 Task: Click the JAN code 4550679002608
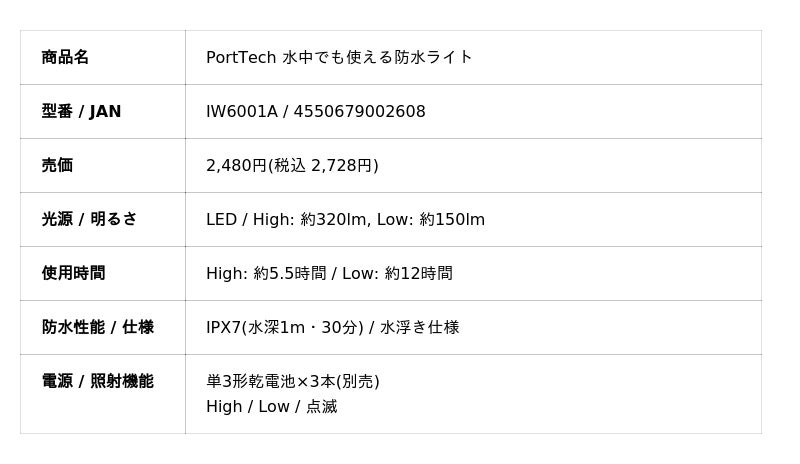pyautogui.click(x=359, y=111)
